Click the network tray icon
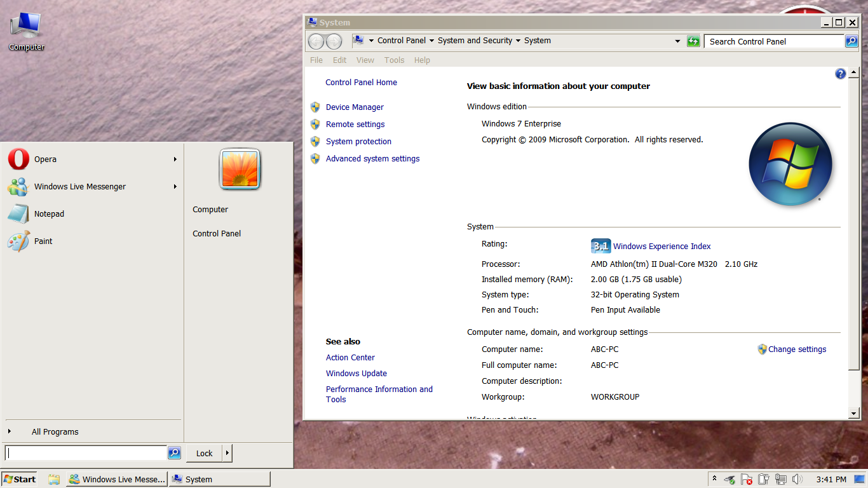 (780, 480)
